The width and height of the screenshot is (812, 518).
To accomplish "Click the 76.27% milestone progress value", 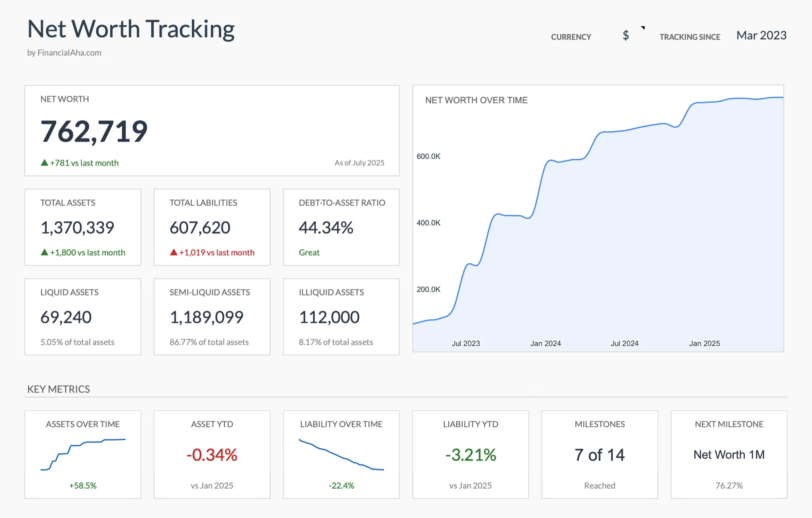I will click(x=729, y=485).
